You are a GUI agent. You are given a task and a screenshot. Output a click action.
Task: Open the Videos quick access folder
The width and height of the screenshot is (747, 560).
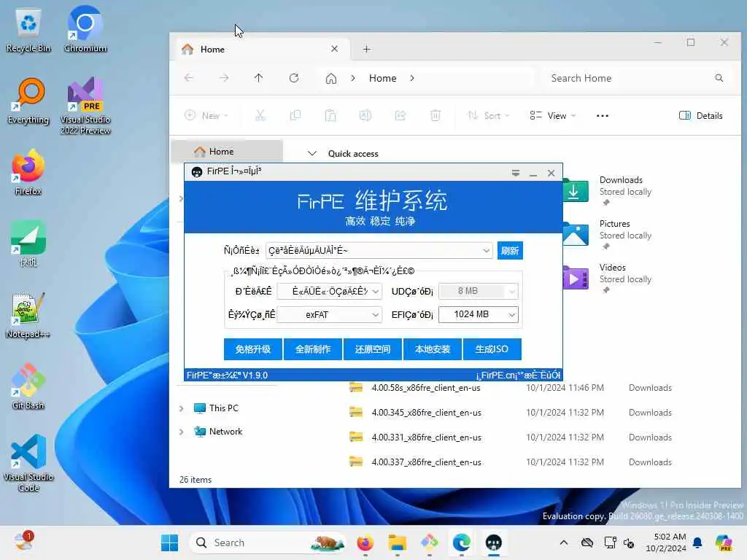608,278
